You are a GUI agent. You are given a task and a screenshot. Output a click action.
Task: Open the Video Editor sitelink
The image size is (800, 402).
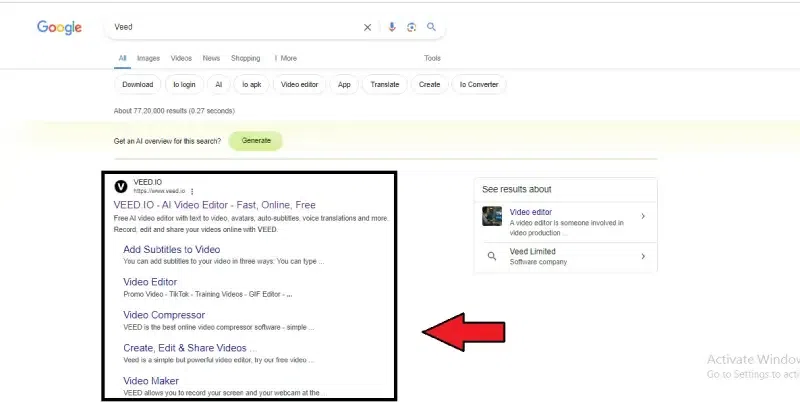coord(150,282)
